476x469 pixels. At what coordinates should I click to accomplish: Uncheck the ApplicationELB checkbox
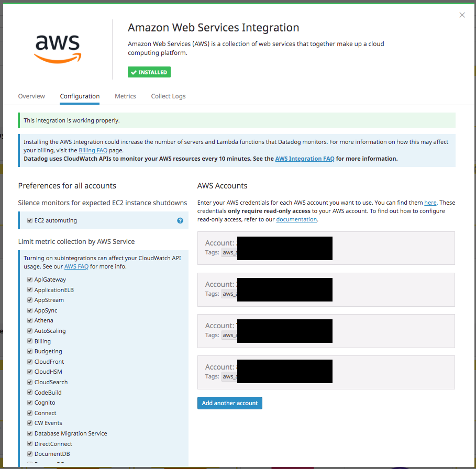pos(30,289)
